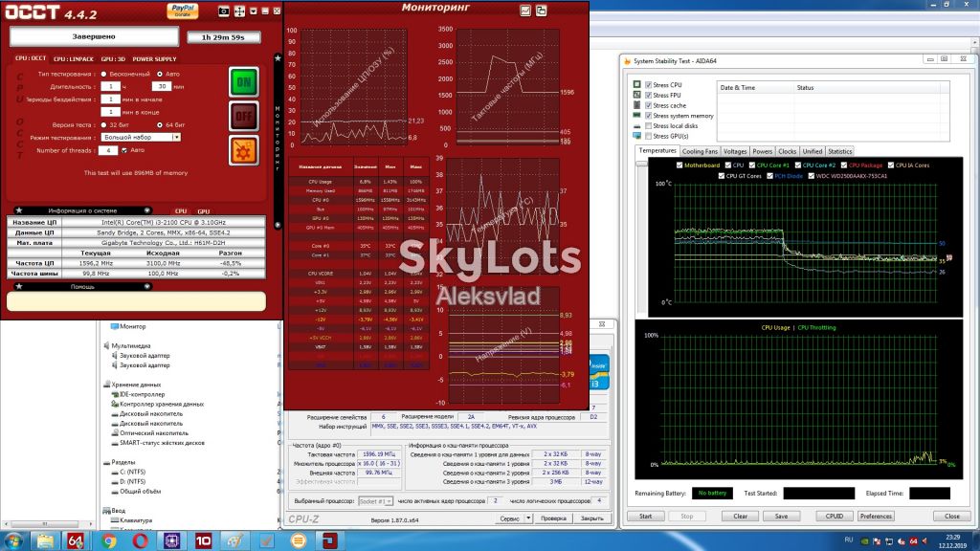This screenshot has width=980, height=551.
Task: Enable Stress local disks checkbox
Action: click(648, 125)
